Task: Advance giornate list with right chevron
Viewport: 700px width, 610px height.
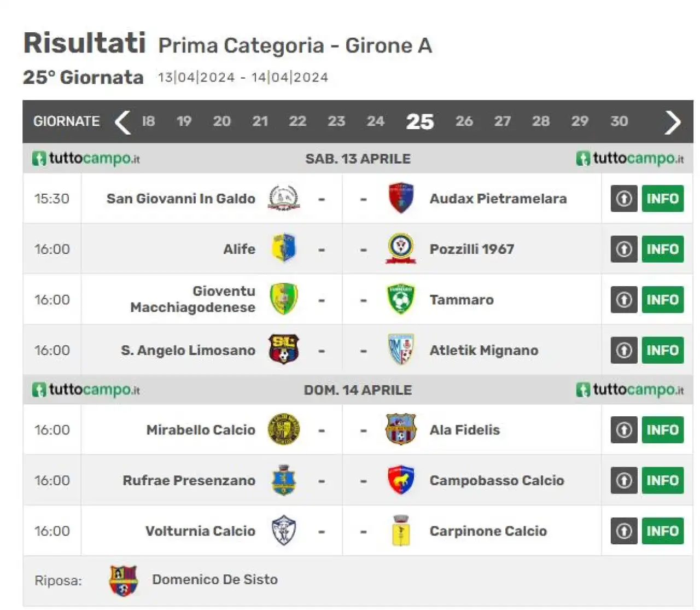Action: (x=673, y=122)
